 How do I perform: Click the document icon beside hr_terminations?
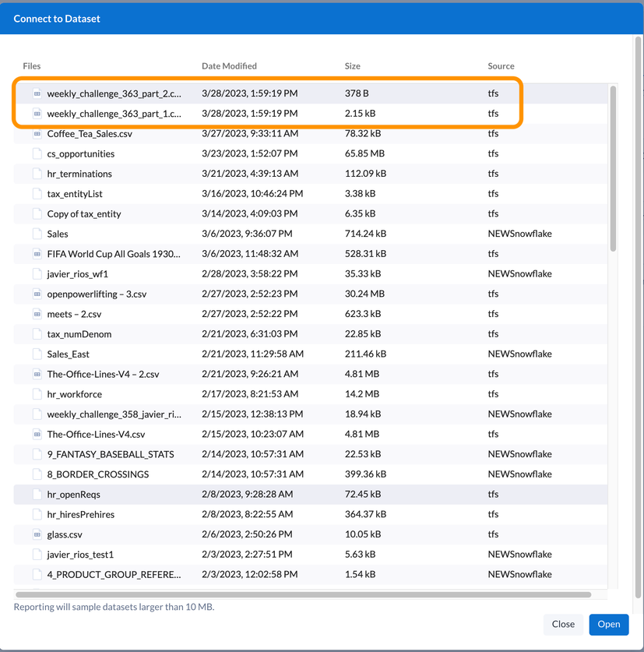37,174
